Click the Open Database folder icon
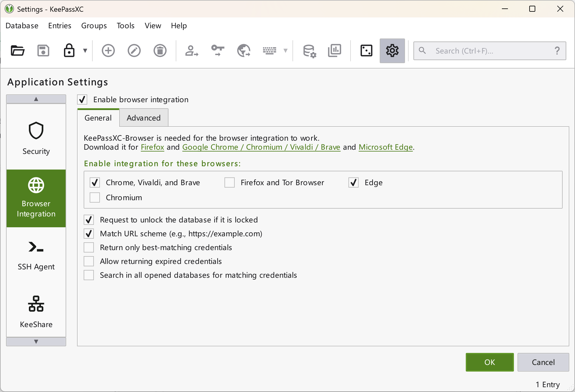This screenshot has height=392, width=575. pos(17,51)
